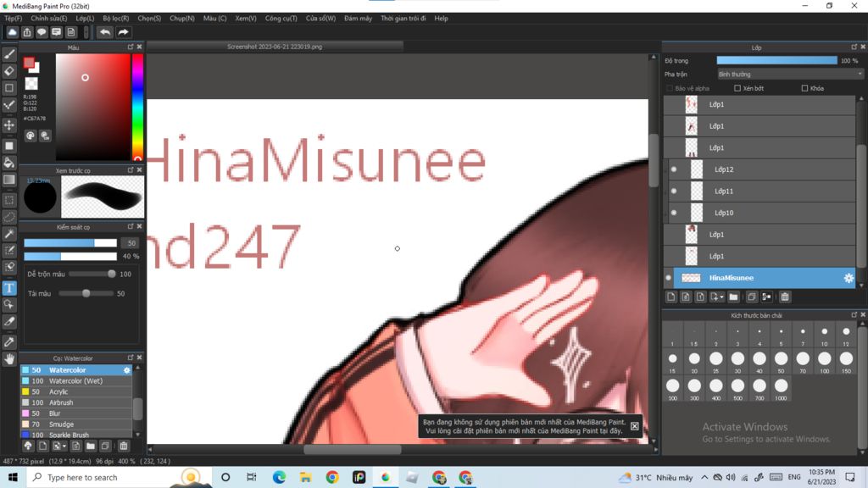Undock the Kiểm soát cọ panel

(x=131, y=226)
